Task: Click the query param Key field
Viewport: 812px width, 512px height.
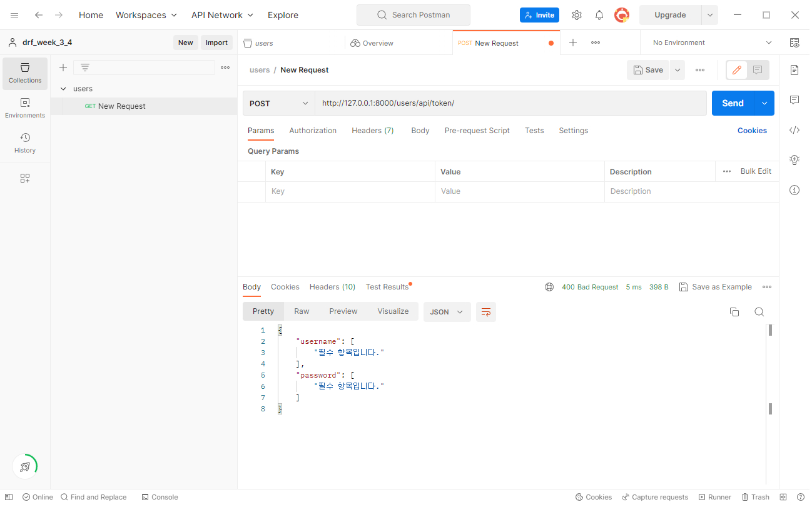Action: click(350, 191)
